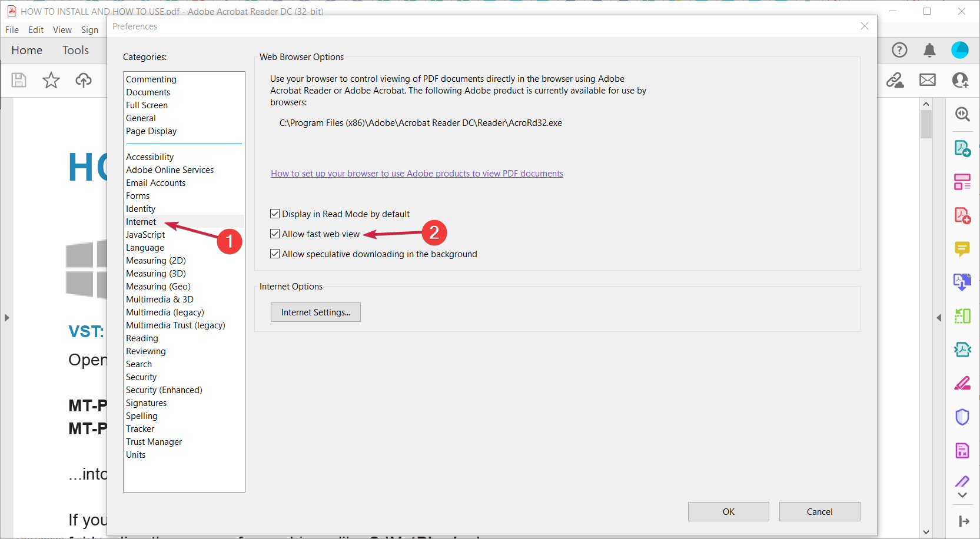Select JavaScript category
The height and width of the screenshot is (539, 980).
(x=145, y=235)
